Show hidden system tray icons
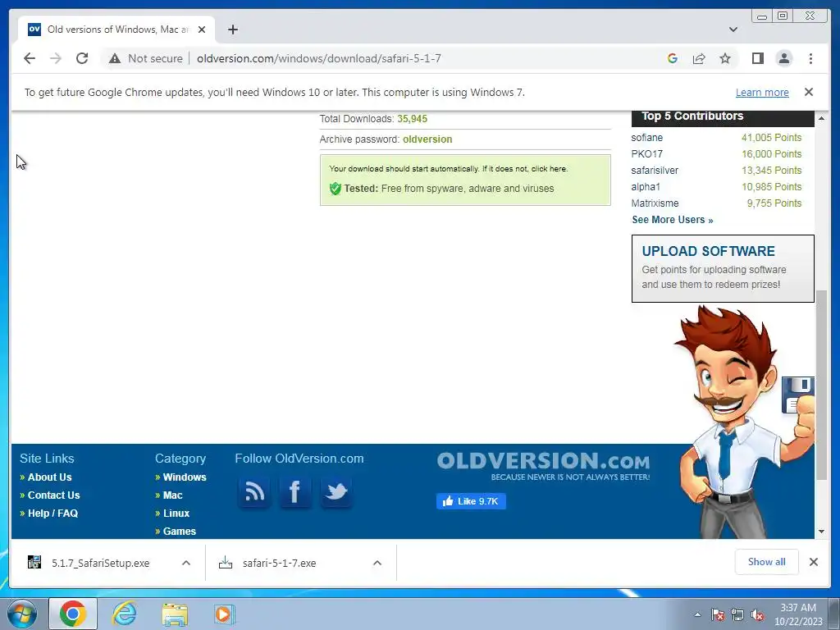This screenshot has width=840, height=630. pyautogui.click(x=697, y=614)
